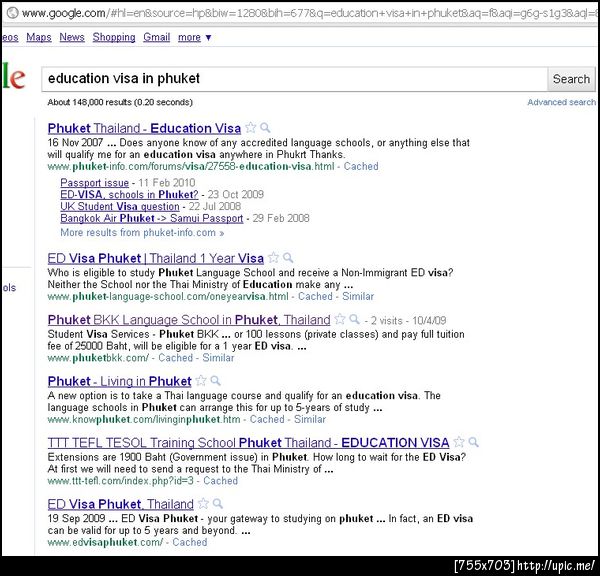Open the Maps link in top navigation

click(39, 37)
